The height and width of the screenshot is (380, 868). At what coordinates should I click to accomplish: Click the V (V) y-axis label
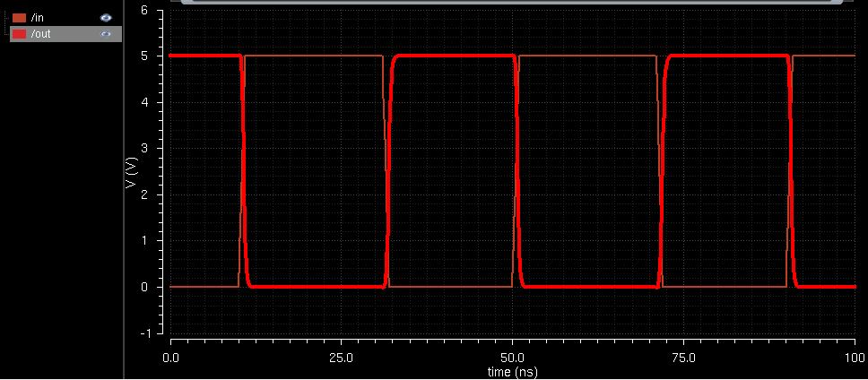[x=131, y=171]
